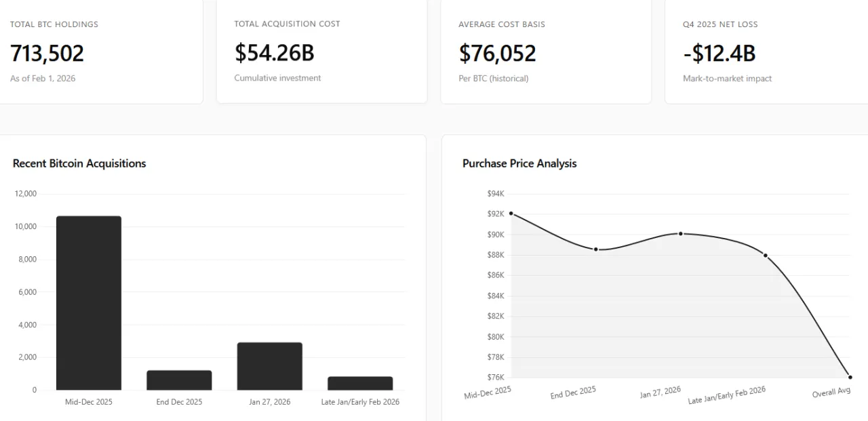The height and width of the screenshot is (421, 868).
Task: Click the Mid-Dec 2025 point on price line
Action: point(511,214)
